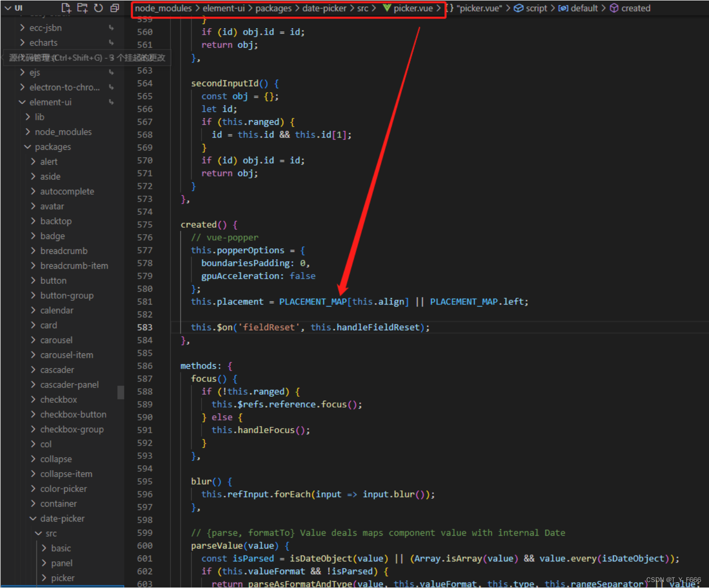Select the electron-to-chro... folder
The image size is (709, 588).
(65, 87)
